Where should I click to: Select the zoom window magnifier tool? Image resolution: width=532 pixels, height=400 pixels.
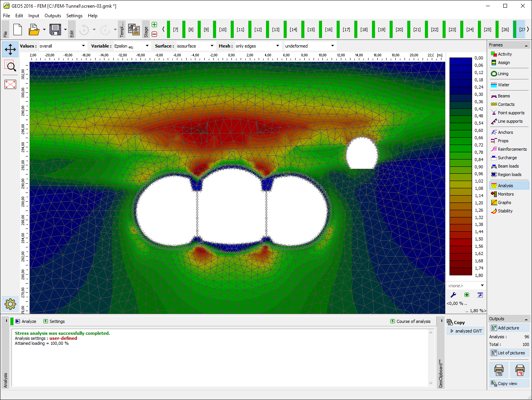coord(10,66)
